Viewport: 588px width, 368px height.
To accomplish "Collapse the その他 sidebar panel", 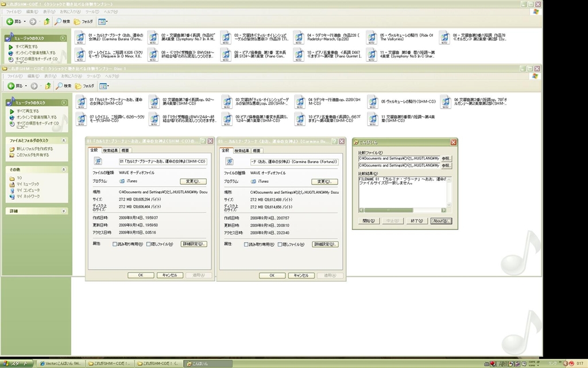I will [63, 170].
